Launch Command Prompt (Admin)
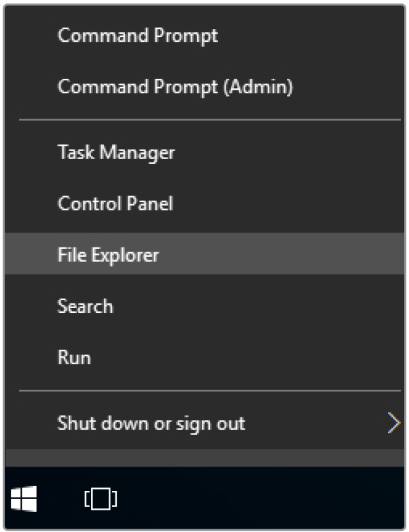 [x=175, y=87]
